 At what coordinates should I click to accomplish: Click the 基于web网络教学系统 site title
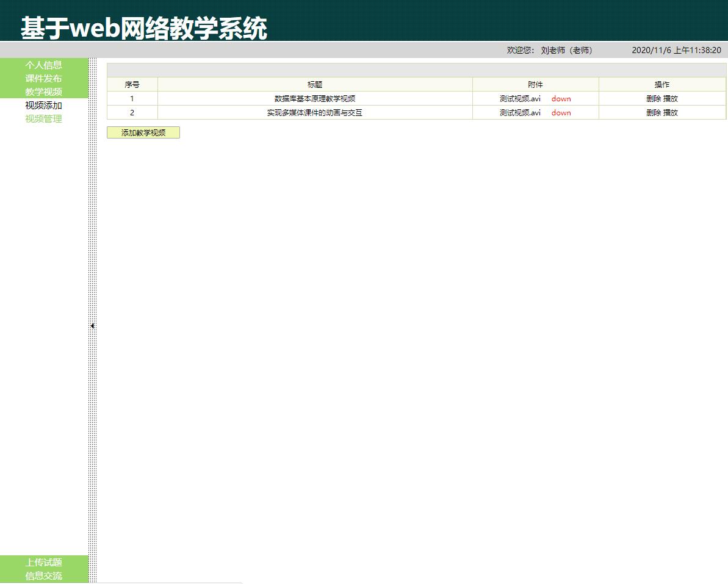[144, 28]
